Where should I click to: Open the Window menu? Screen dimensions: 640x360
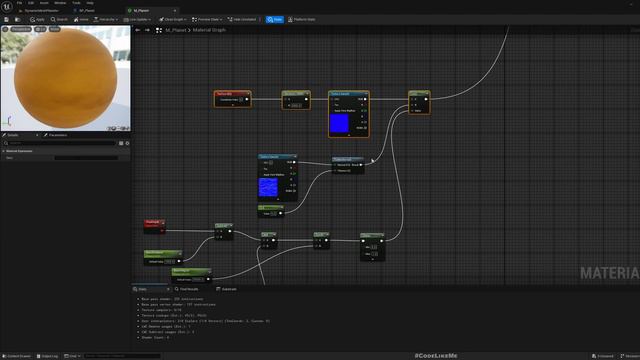(60, 3)
